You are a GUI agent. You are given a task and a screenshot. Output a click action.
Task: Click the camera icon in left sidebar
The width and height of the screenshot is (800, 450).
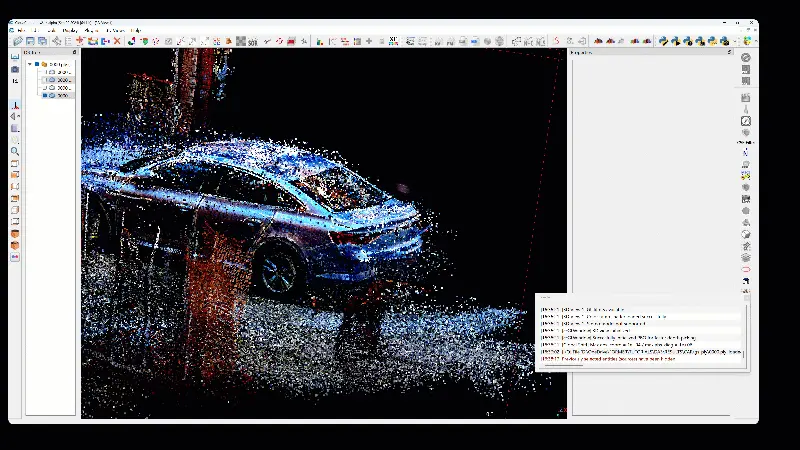[x=15, y=69]
